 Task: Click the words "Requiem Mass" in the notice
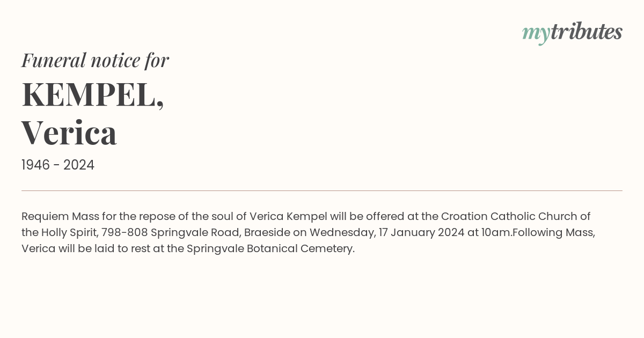[x=57, y=217]
